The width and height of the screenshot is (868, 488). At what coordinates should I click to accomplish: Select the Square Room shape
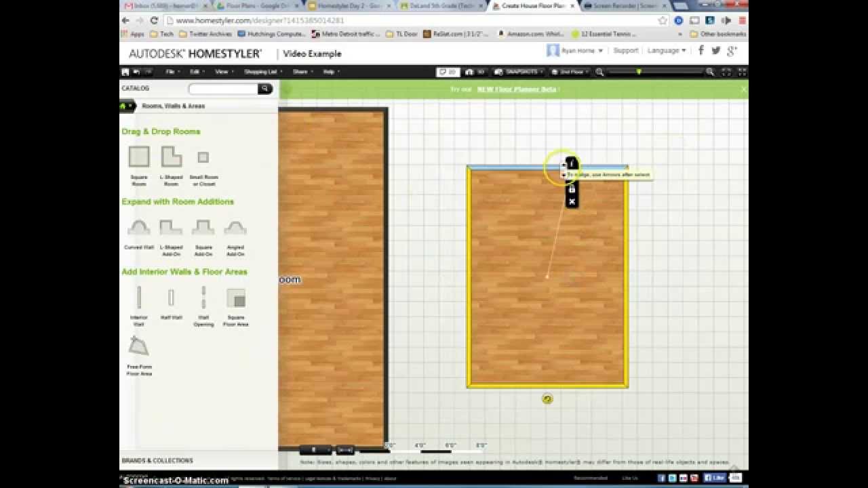(x=139, y=157)
